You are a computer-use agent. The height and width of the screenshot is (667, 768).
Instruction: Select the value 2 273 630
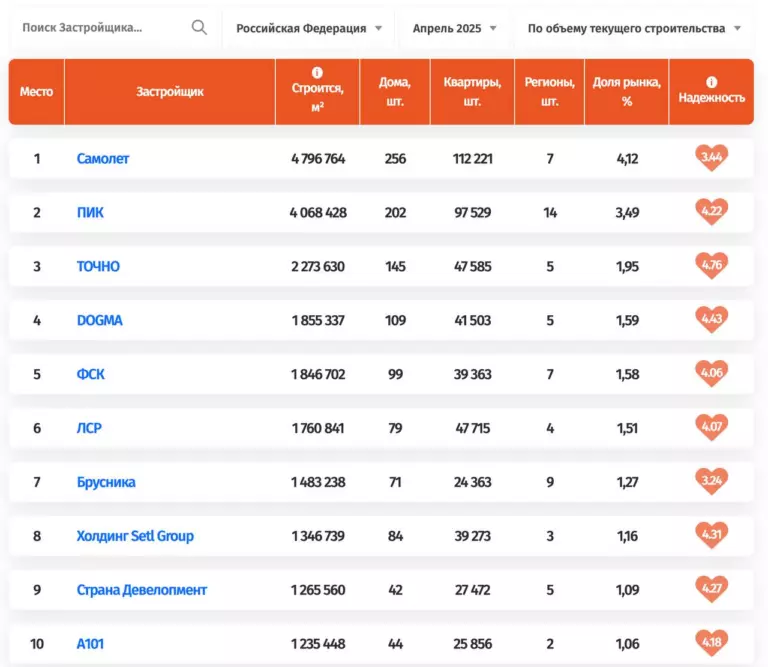[x=318, y=266]
